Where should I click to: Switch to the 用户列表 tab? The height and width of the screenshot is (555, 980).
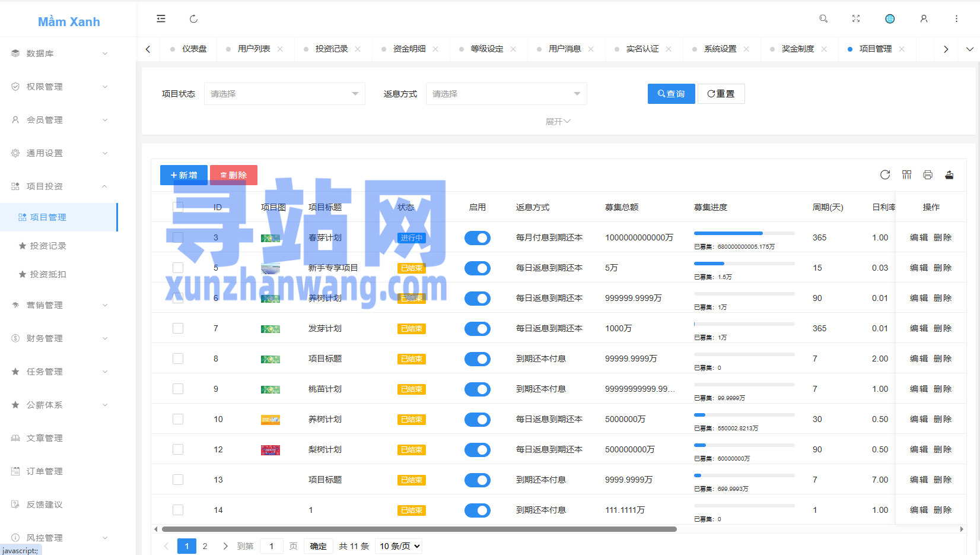[254, 49]
